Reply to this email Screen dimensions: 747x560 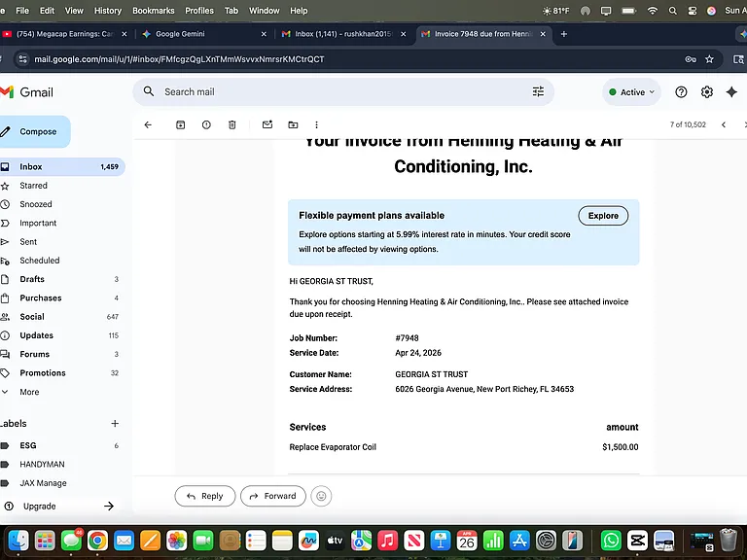[x=205, y=496]
